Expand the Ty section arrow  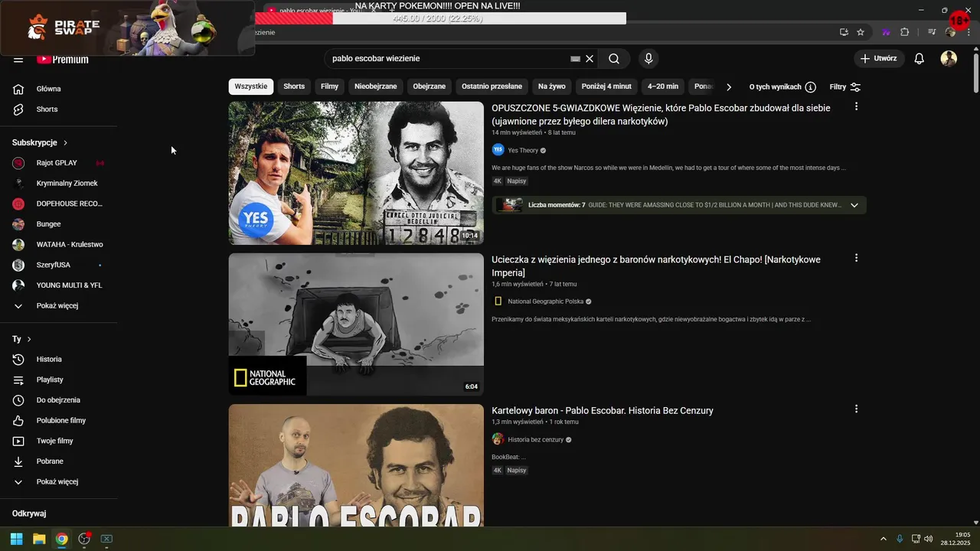click(x=29, y=339)
